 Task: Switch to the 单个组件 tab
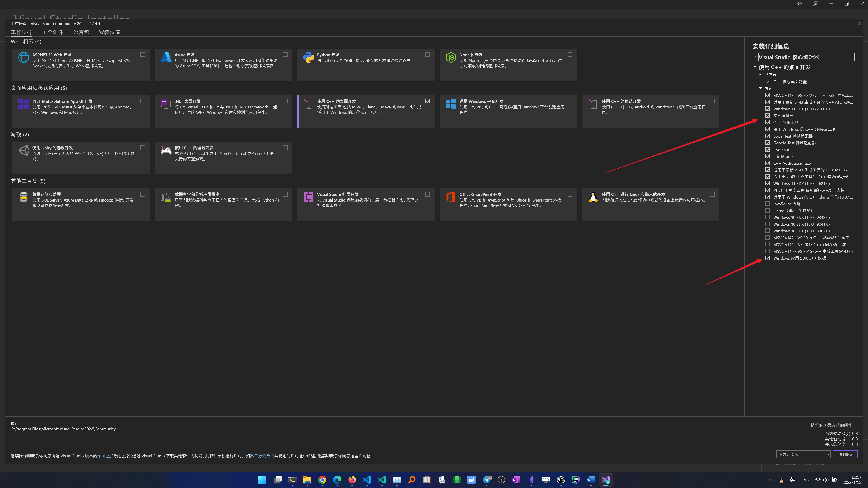coord(53,32)
